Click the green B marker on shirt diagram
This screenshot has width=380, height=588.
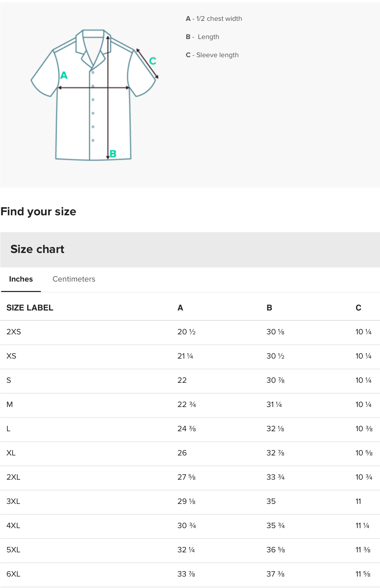113,154
